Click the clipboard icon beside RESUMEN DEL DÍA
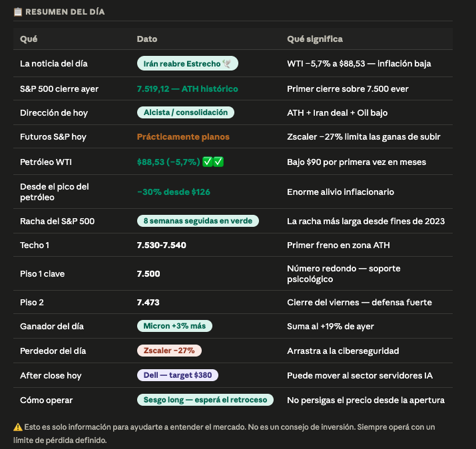The image size is (476, 449). (18, 12)
